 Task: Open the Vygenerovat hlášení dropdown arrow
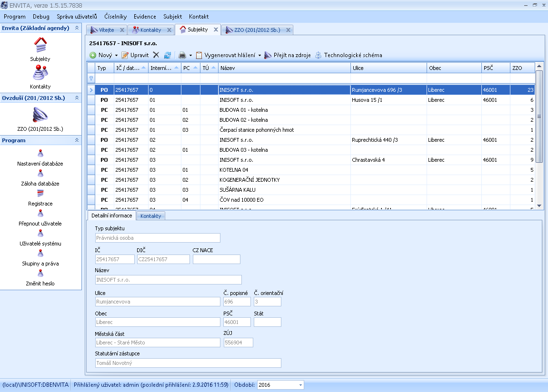259,55
